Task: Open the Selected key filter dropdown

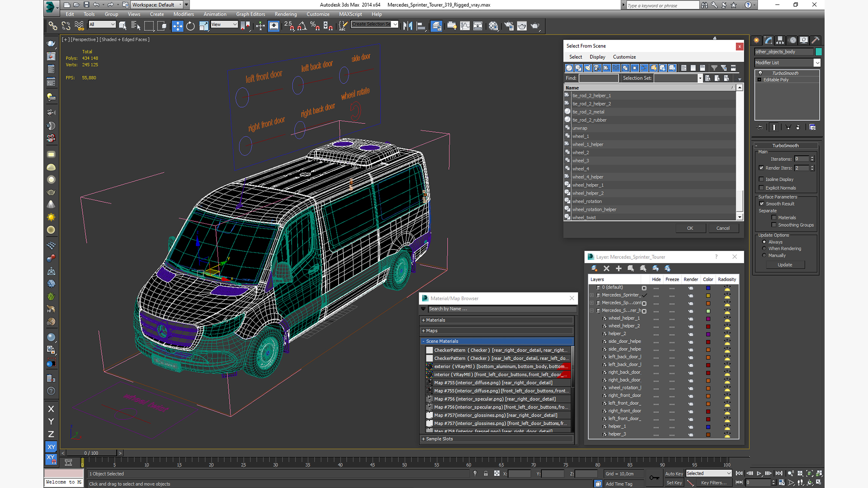Action: click(x=708, y=474)
